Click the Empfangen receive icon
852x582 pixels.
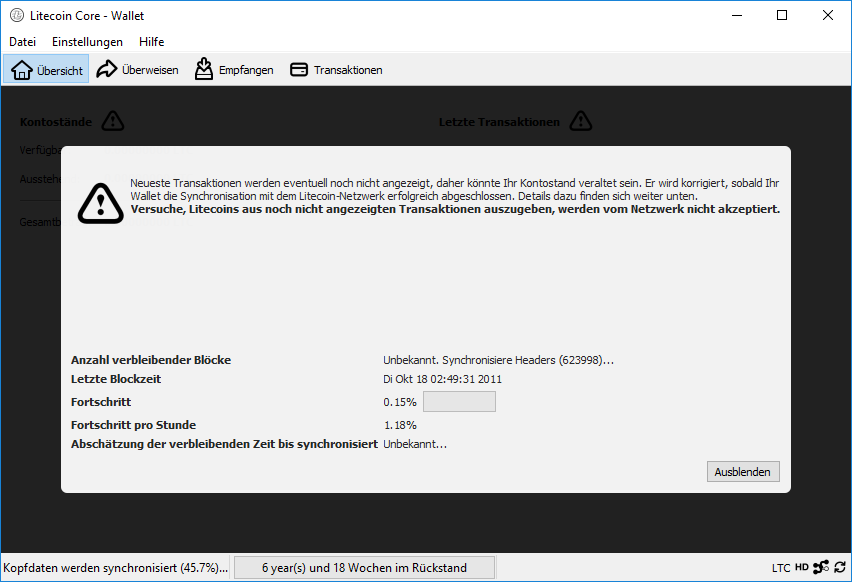pos(204,69)
